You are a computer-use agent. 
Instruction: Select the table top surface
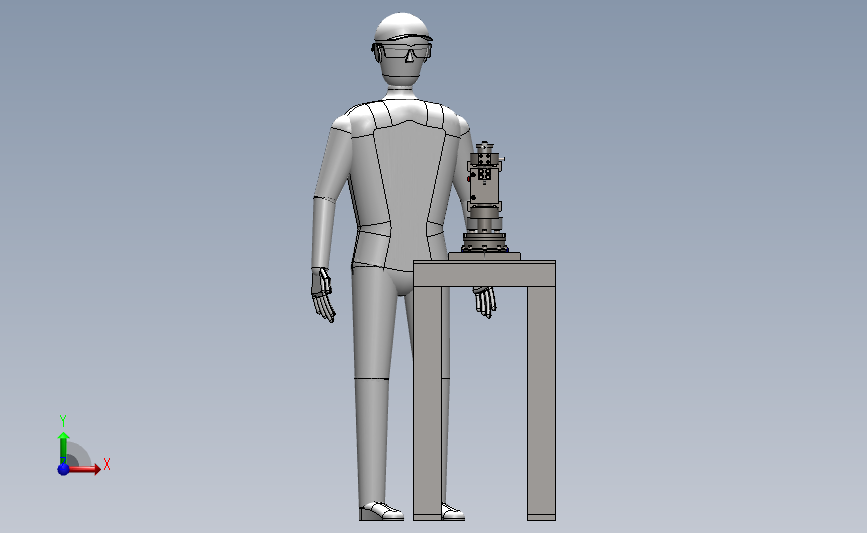(484, 273)
